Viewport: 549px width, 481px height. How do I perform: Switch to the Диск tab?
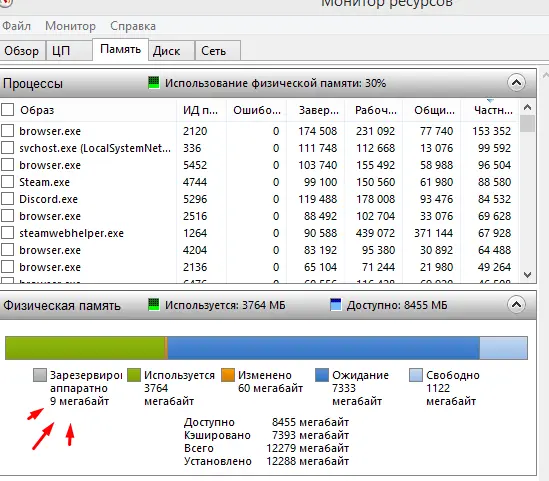[172, 51]
